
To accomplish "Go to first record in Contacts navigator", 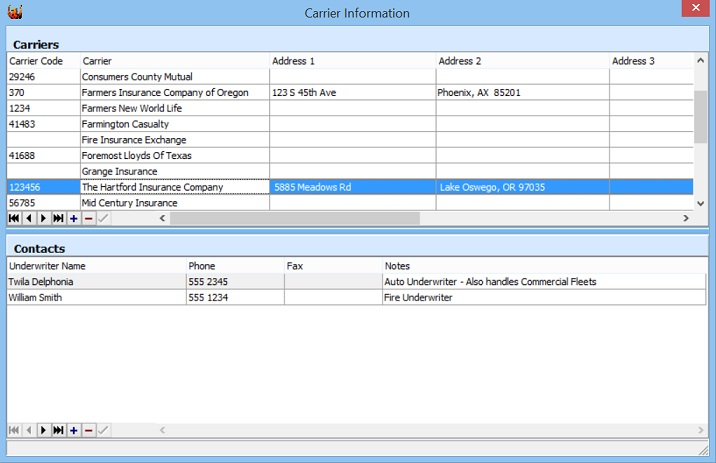I will tap(14, 430).
